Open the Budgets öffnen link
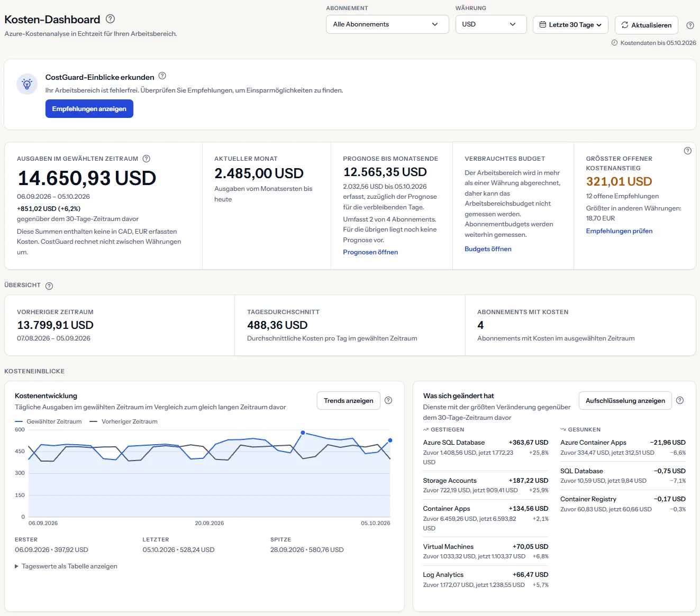Viewport: 700px width, 616px height. click(488, 249)
